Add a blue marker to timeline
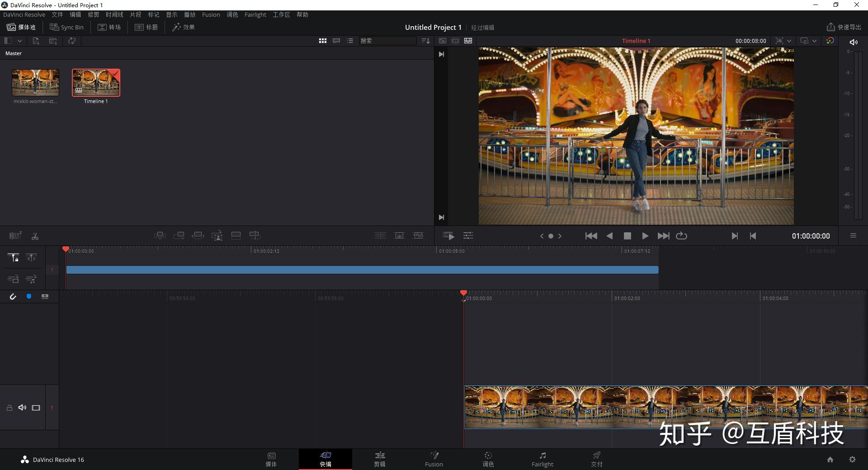 coord(29,296)
